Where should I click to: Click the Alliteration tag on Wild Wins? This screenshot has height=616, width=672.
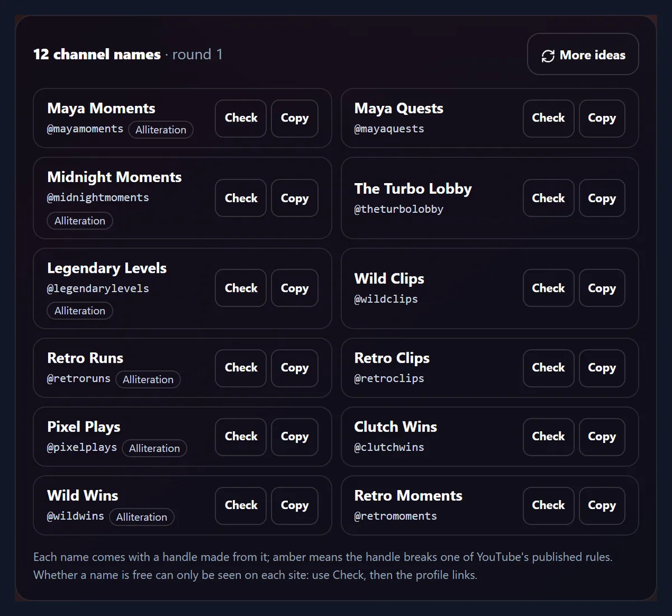coord(142,517)
